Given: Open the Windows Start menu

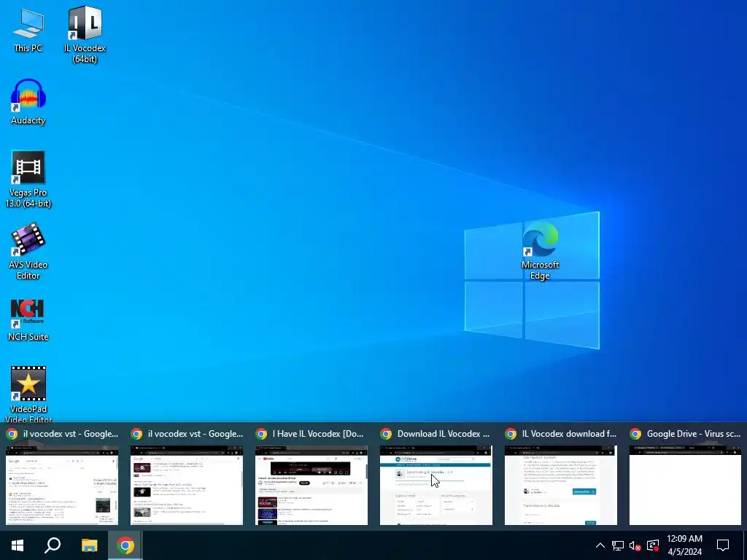Looking at the screenshot, I should (x=18, y=545).
